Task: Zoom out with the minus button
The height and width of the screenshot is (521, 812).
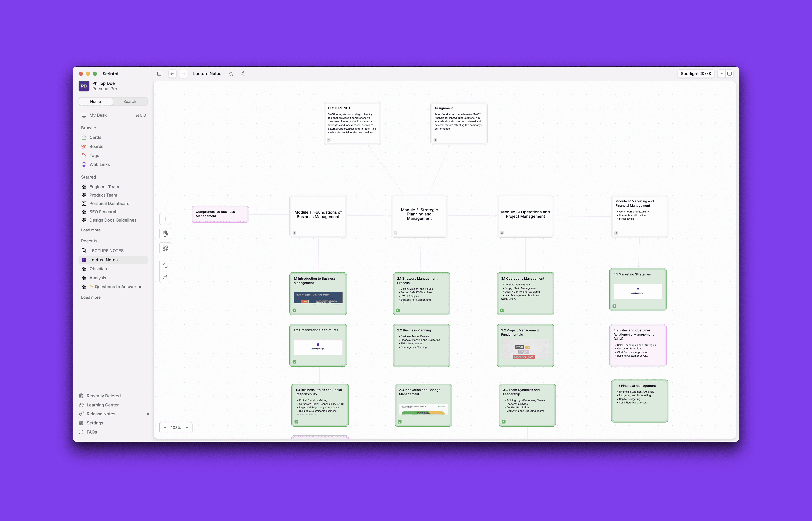Action: click(165, 428)
